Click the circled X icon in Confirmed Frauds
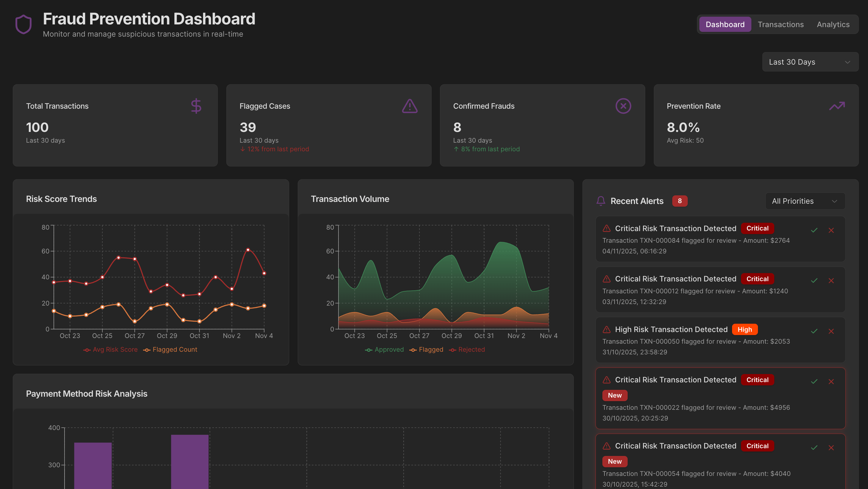 (x=623, y=106)
